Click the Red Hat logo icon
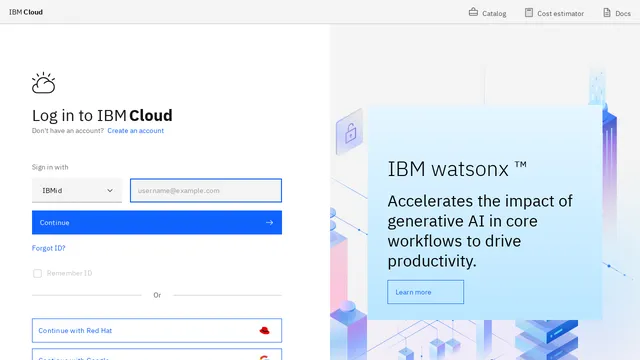The width and height of the screenshot is (640, 360). click(x=264, y=330)
